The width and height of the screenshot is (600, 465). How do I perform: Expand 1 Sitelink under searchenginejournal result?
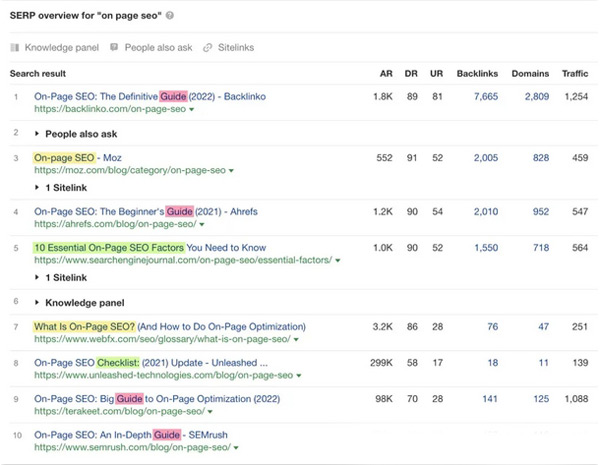pyautogui.click(x=37, y=276)
